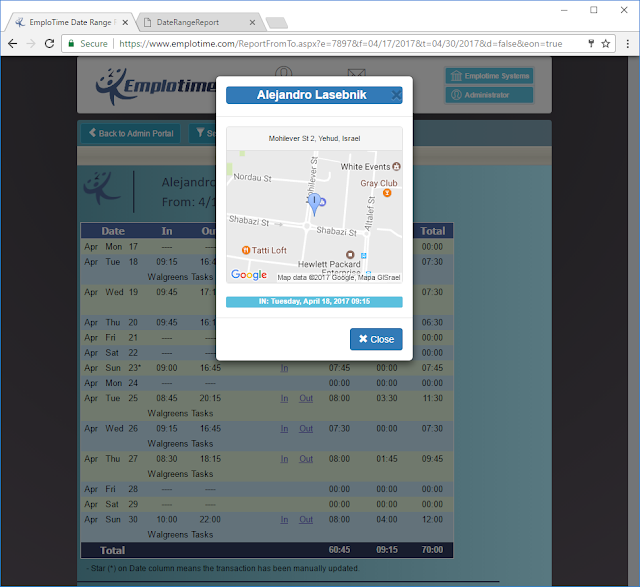Click the Administrator button
The height and width of the screenshot is (587, 640).
(x=489, y=95)
